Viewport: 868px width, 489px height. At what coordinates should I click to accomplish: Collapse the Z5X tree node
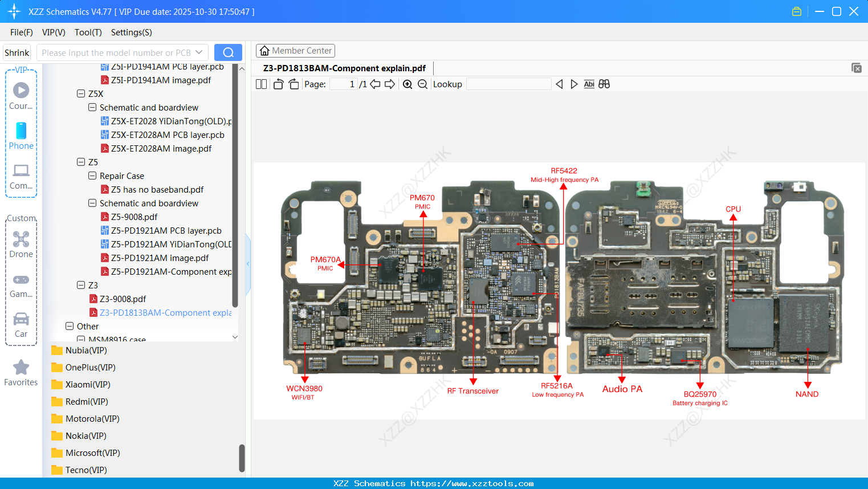(x=81, y=93)
